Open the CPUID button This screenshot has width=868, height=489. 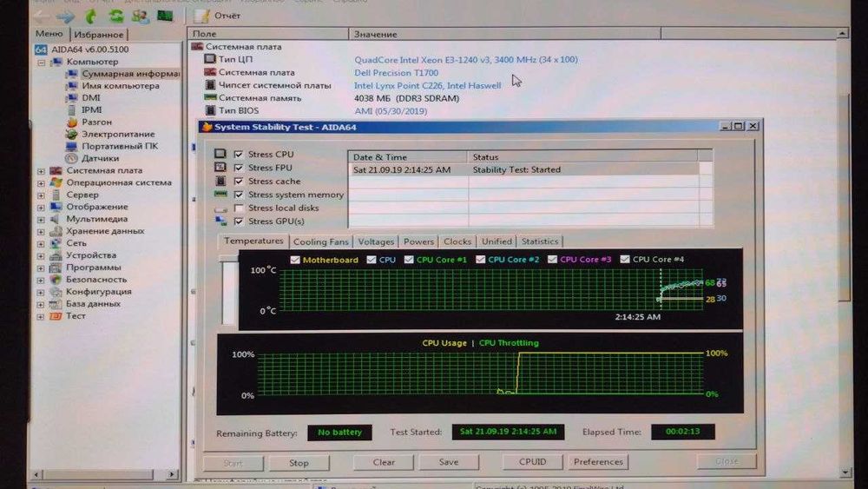tap(533, 461)
